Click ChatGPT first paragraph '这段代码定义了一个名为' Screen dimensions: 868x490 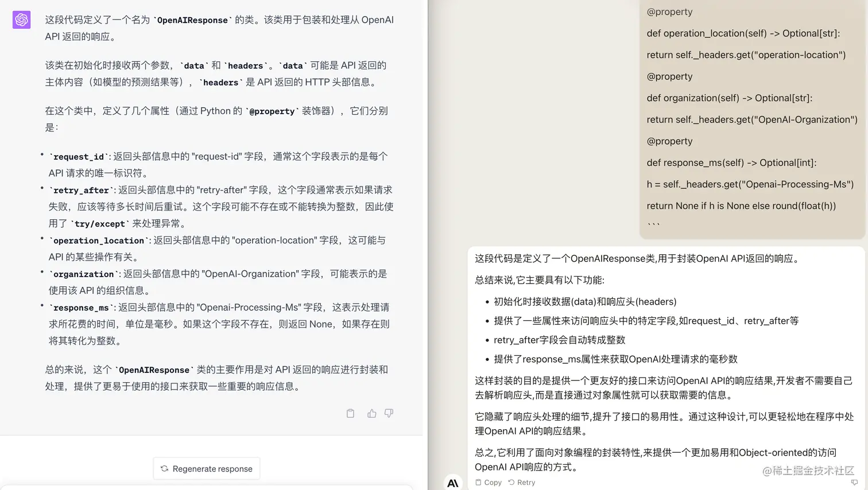219,28
